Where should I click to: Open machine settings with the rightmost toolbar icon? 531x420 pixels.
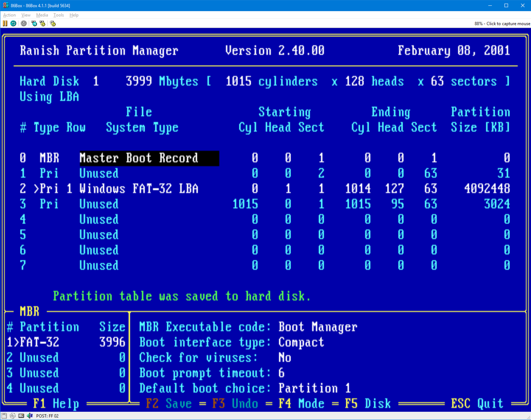pos(53,23)
